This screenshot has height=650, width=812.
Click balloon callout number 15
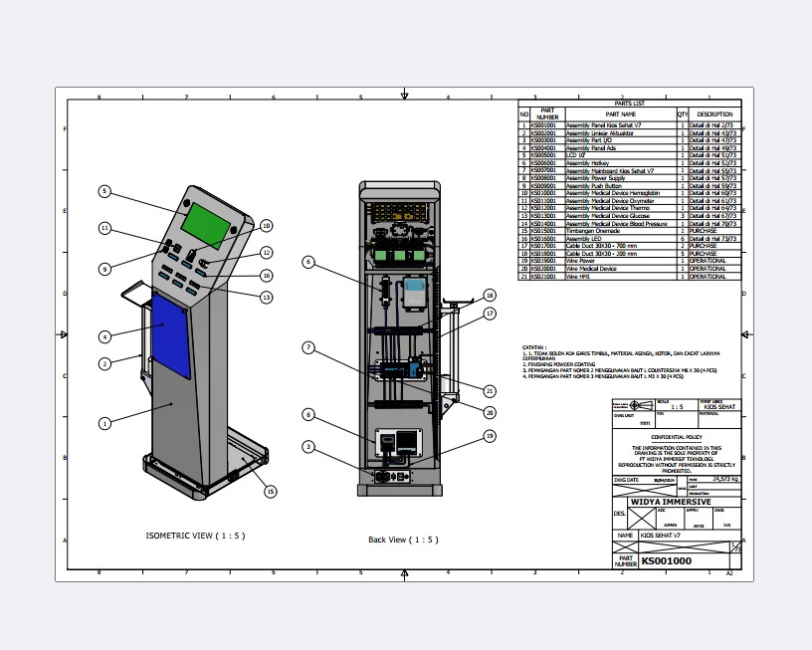[271, 492]
